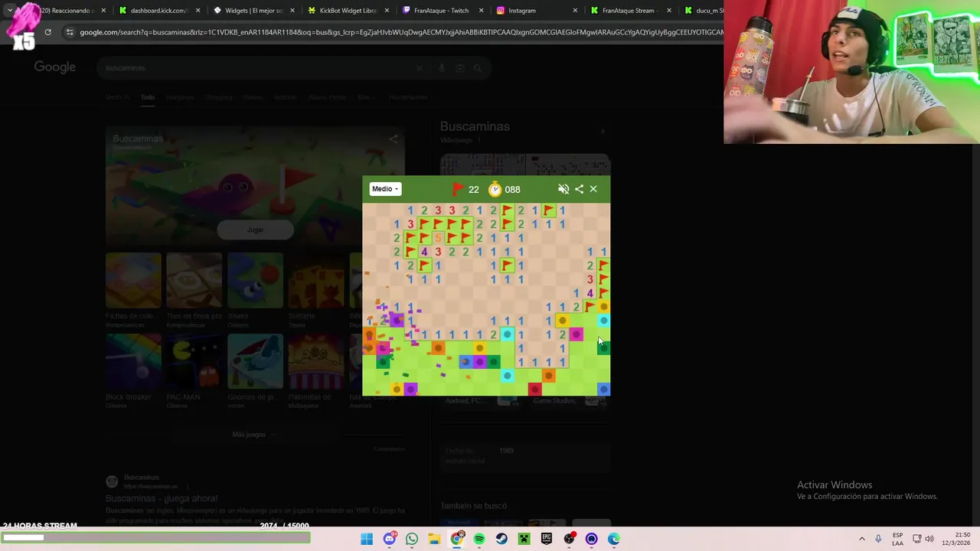Open Spotify from the taskbar
The height and width of the screenshot is (551, 980).
tap(479, 539)
